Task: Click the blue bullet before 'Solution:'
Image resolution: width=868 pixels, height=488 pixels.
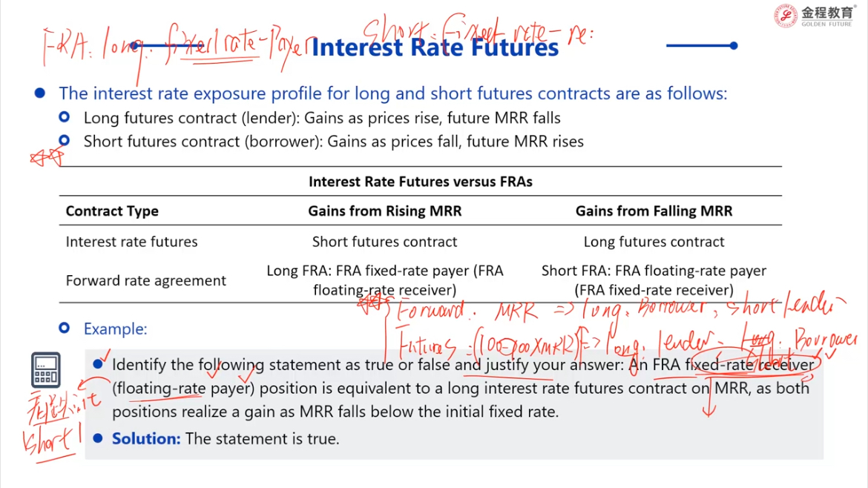Action: coord(98,438)
